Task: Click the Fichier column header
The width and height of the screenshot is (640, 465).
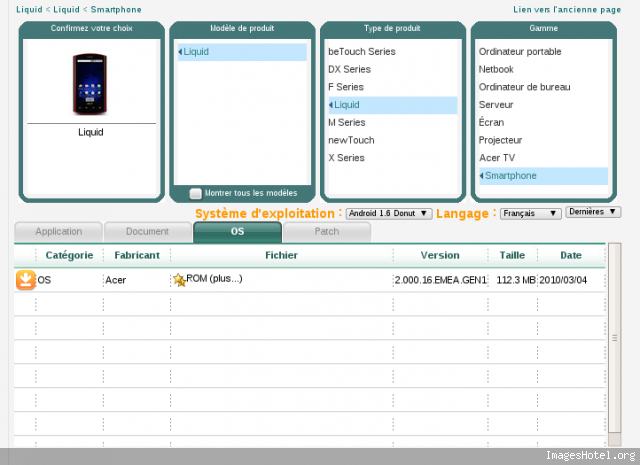Action: [x=281, y=256]
